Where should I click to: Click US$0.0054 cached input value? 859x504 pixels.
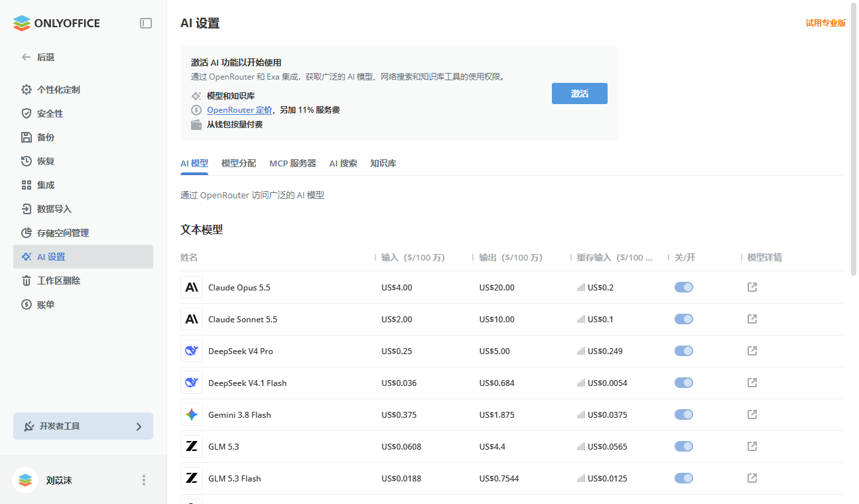pyautogui.click(x=608, y=383)
